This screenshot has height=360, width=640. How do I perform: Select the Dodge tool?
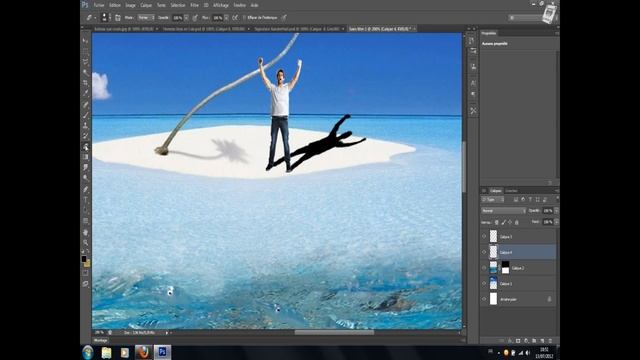85,178
